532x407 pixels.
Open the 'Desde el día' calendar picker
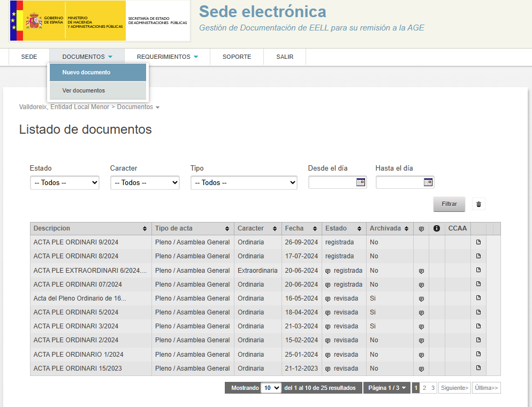(x=360, y=182)
